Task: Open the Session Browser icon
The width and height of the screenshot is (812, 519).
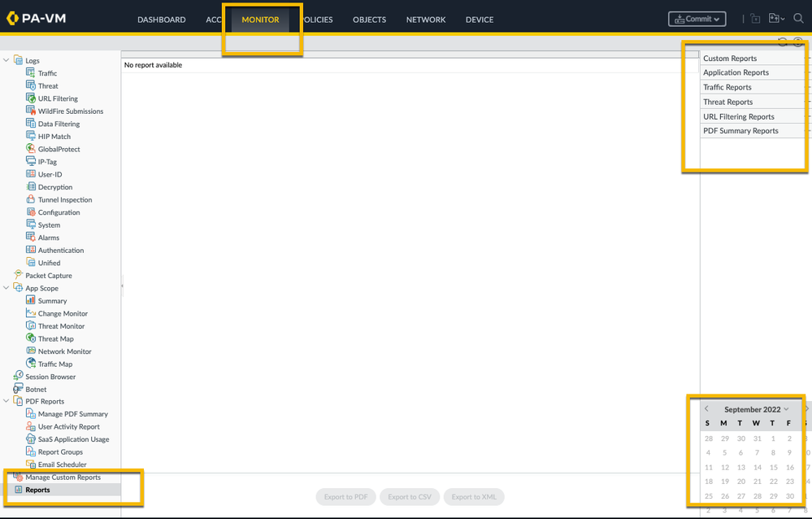Action: click(18, 376)
